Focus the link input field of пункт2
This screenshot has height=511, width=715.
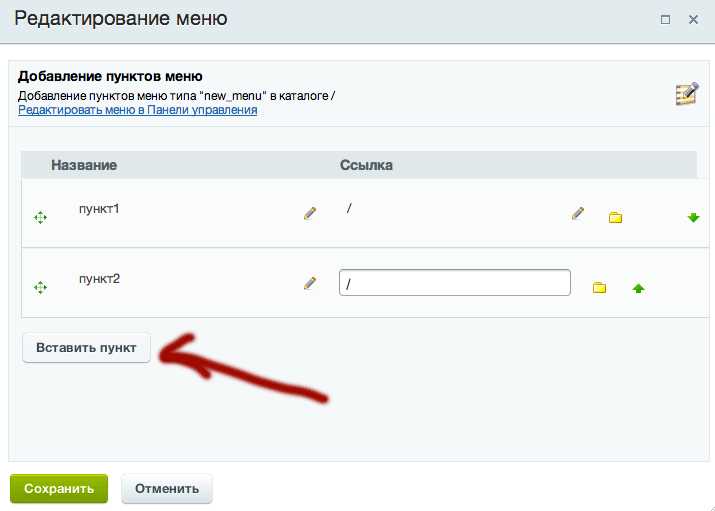455,283
